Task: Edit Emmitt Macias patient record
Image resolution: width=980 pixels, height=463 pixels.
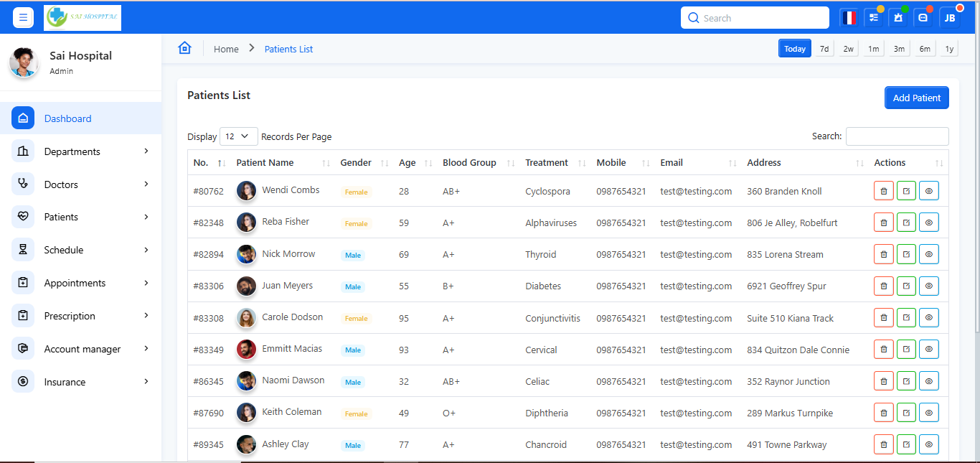Action: pos(906,350)
